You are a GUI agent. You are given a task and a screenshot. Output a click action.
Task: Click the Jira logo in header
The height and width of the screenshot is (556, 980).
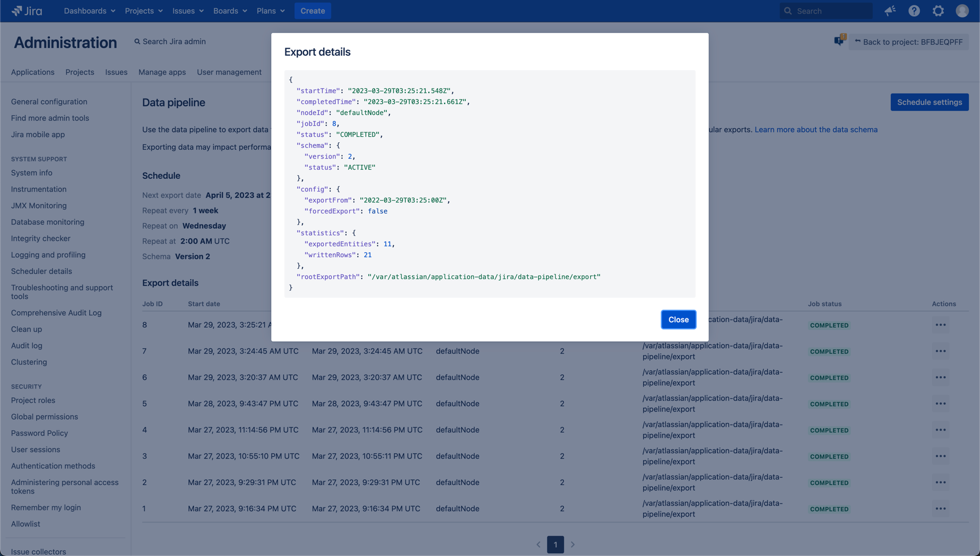click(x=27, y=11)
